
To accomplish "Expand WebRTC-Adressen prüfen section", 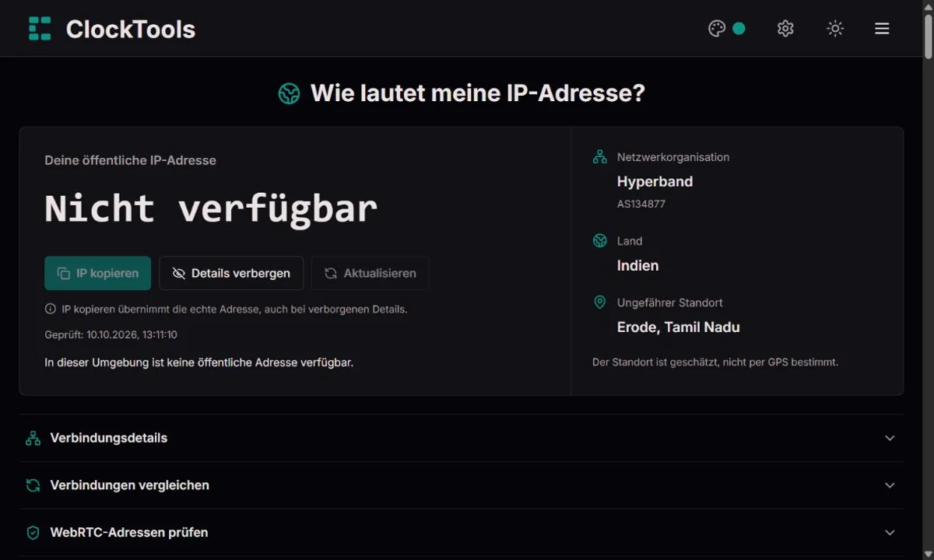I will pos(462,533).
